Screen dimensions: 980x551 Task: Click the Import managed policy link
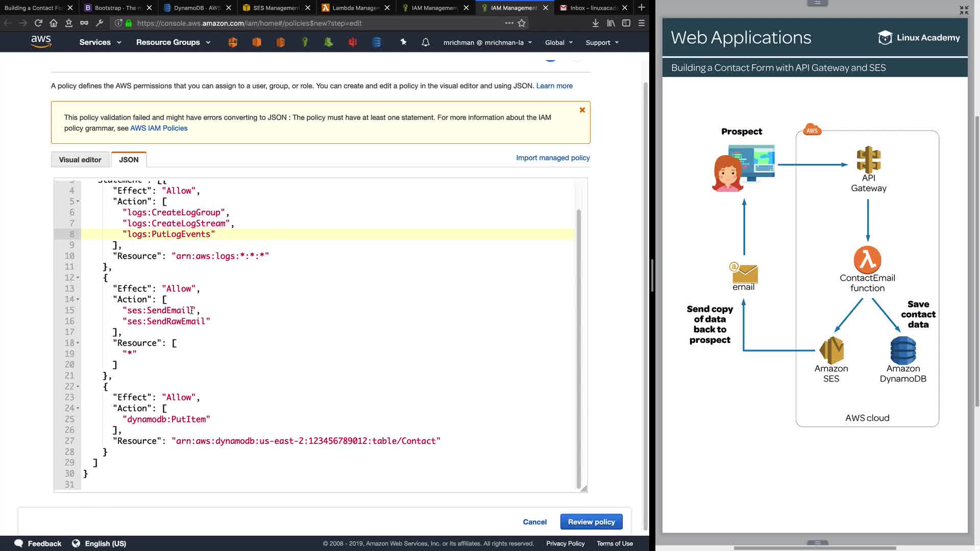click(x=553, y=158)
